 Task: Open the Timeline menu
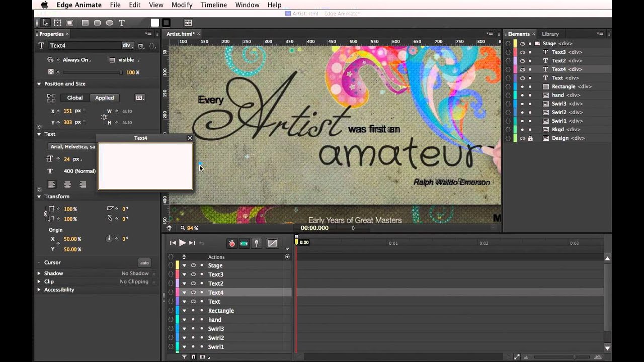coord(213,5)
